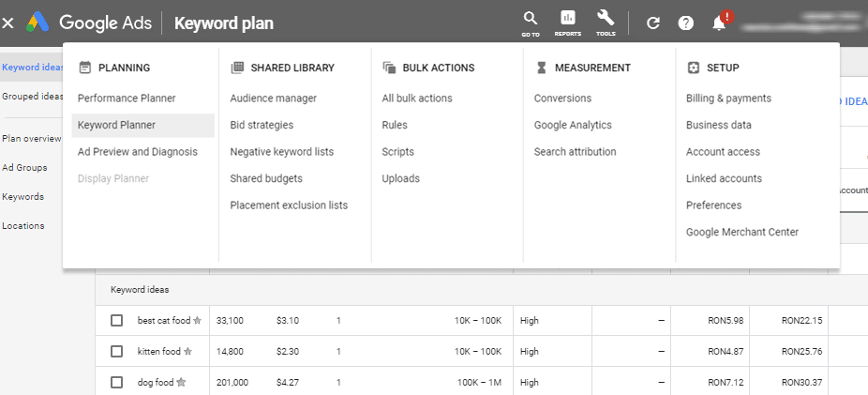Viewport: 868px width, 395px height.
Task: Click the 'kitten food' keyword text
Action: 158,351
